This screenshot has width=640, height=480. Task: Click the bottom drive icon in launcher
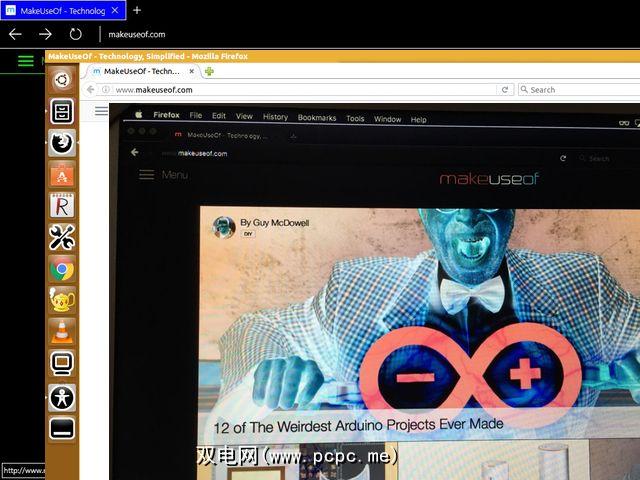click(62, 429)
